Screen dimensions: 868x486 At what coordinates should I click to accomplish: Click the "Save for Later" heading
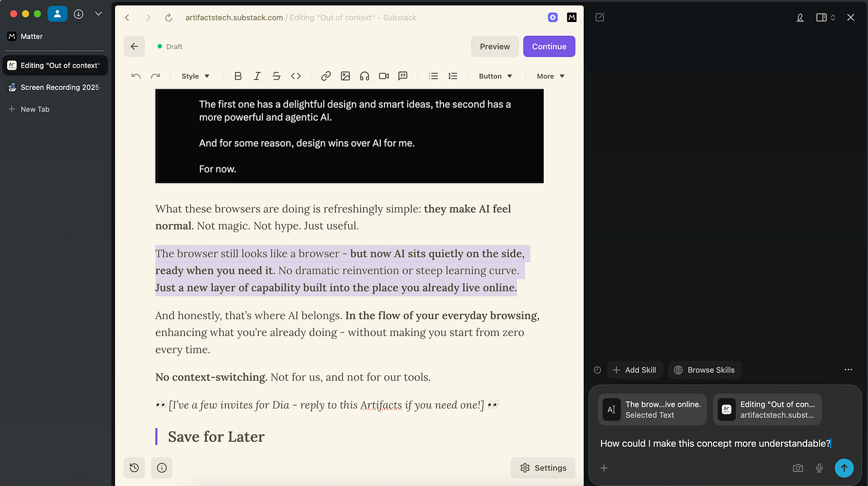pos(216,437)
